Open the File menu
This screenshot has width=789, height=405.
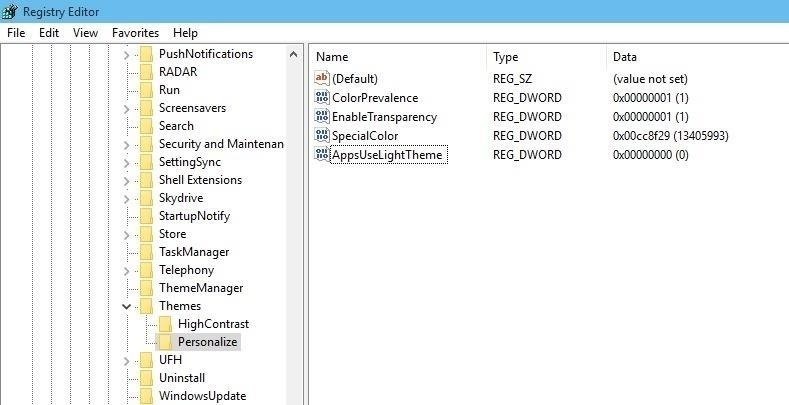(x=16, y=33)
